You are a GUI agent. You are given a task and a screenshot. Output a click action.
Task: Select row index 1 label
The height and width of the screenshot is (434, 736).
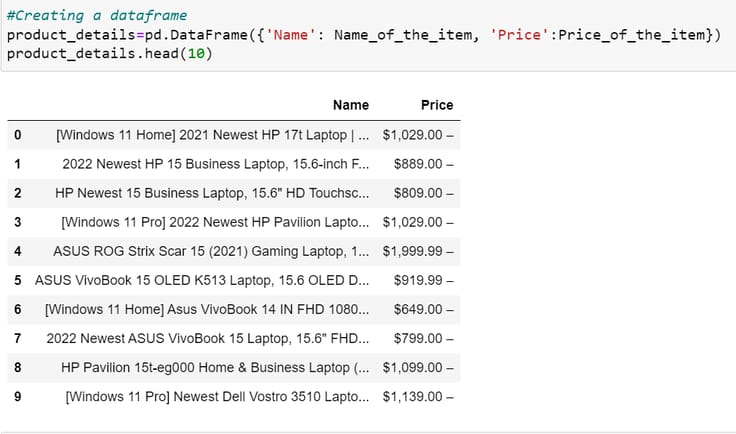click(17, 164)
